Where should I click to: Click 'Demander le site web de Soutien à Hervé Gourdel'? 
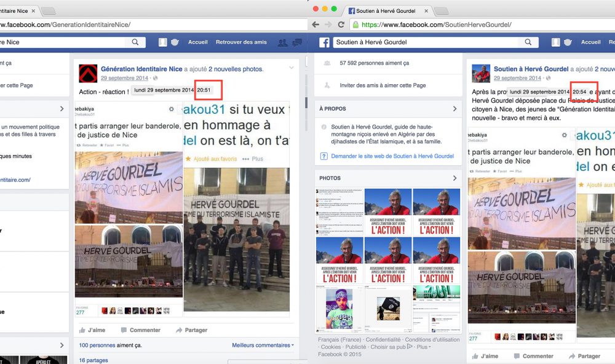coord(392,156)
